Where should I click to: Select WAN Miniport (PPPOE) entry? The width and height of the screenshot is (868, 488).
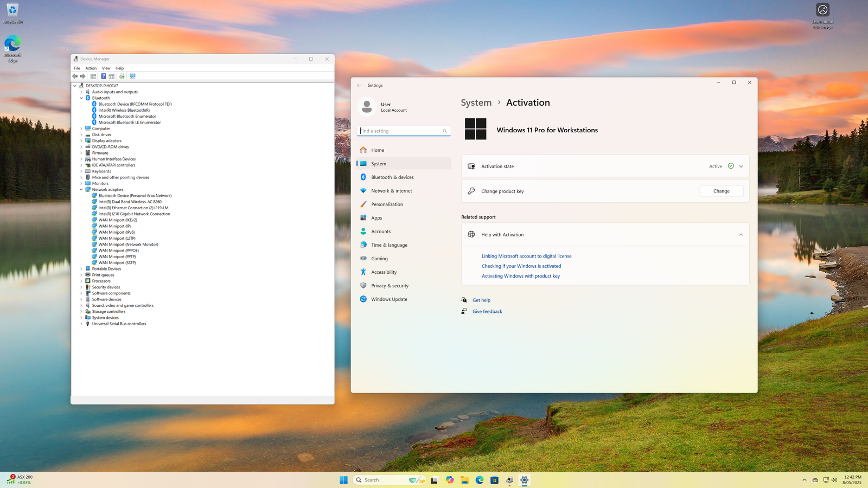(x=118, y=251)
